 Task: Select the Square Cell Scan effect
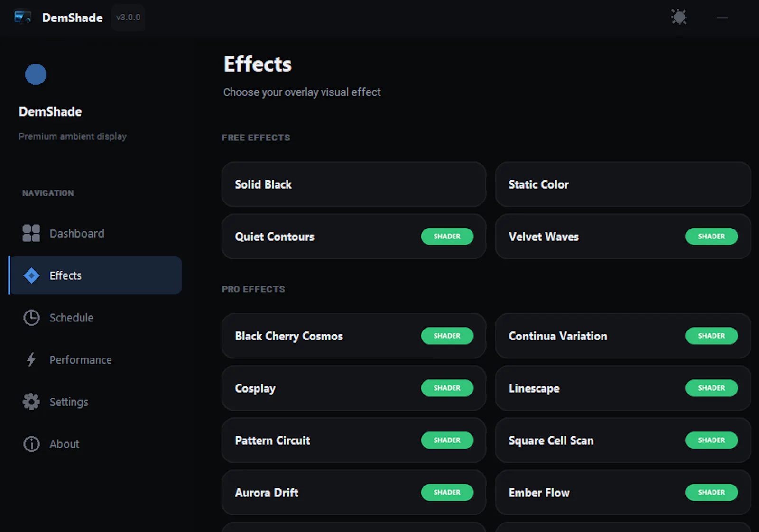coord(623,440)
